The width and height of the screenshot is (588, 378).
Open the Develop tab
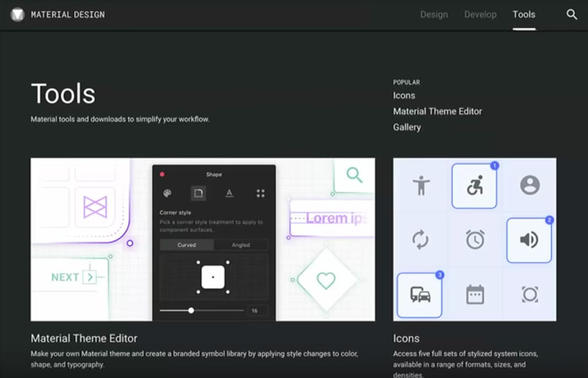click(480, 15)
